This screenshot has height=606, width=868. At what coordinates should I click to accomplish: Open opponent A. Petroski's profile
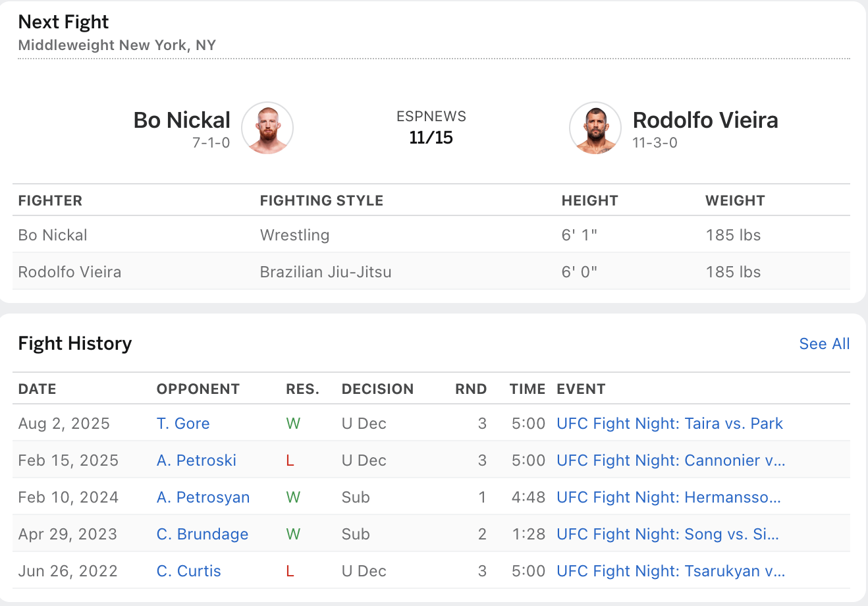[196, 460]
